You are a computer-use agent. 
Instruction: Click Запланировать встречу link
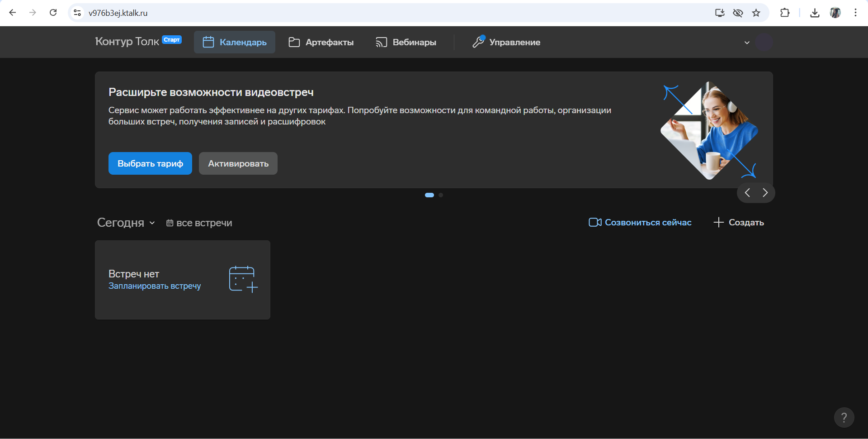point(155,286)
